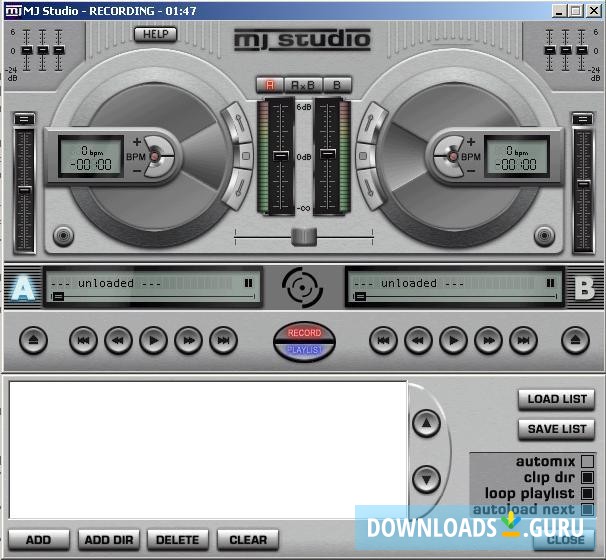The width and height of the screenshot is (606, 560).
Task: Click the round cue button on deck B
Action: pyautogui.click(x=544, y=235)
